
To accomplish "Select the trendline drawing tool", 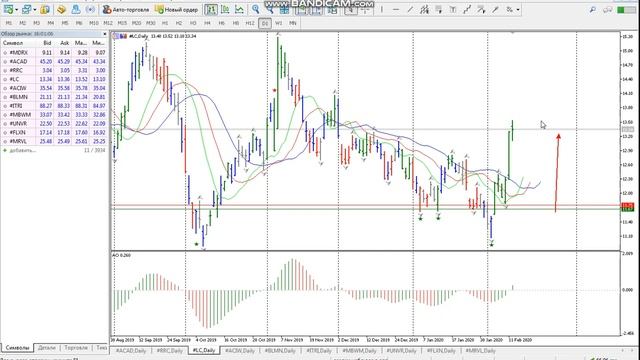I will (x=410, y=9).
